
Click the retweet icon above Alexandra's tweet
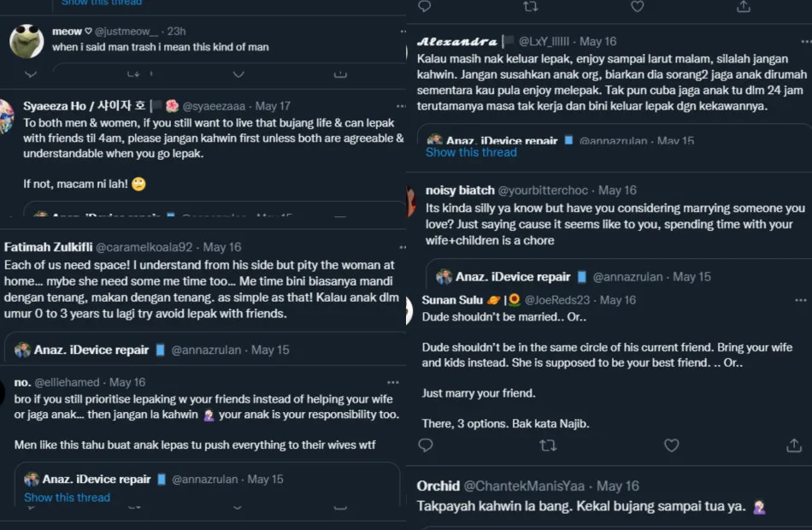point(530,6)
